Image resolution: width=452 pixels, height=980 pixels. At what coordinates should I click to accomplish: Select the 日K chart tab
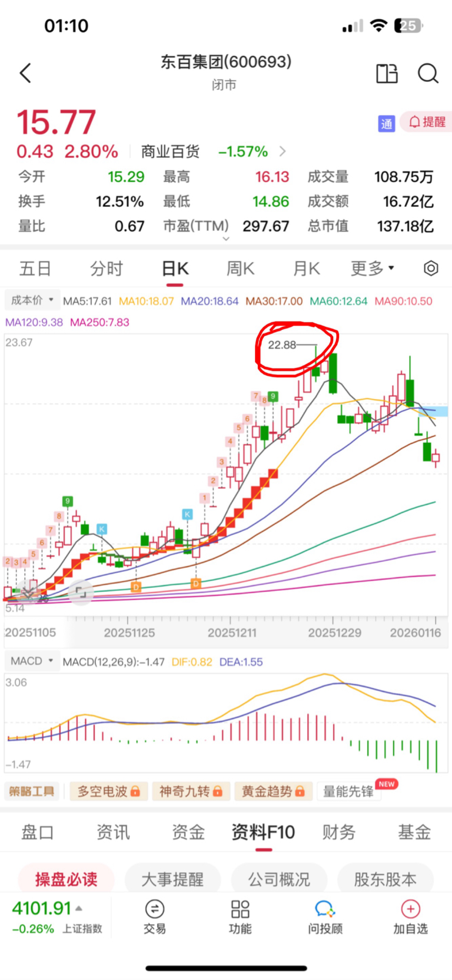point(175,269)
